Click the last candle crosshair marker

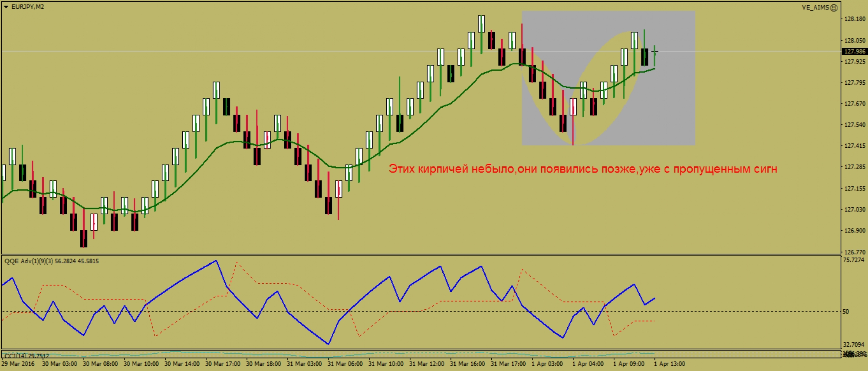tap(654, 51)
